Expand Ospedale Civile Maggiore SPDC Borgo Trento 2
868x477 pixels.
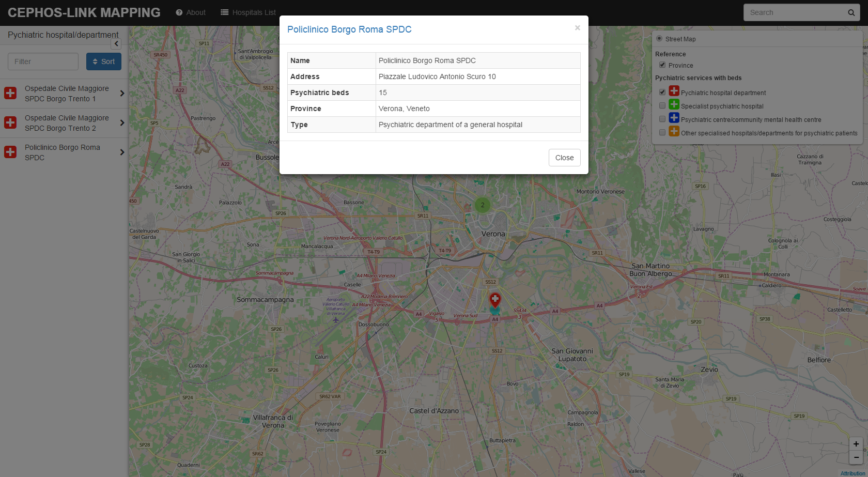click(122, 123)
